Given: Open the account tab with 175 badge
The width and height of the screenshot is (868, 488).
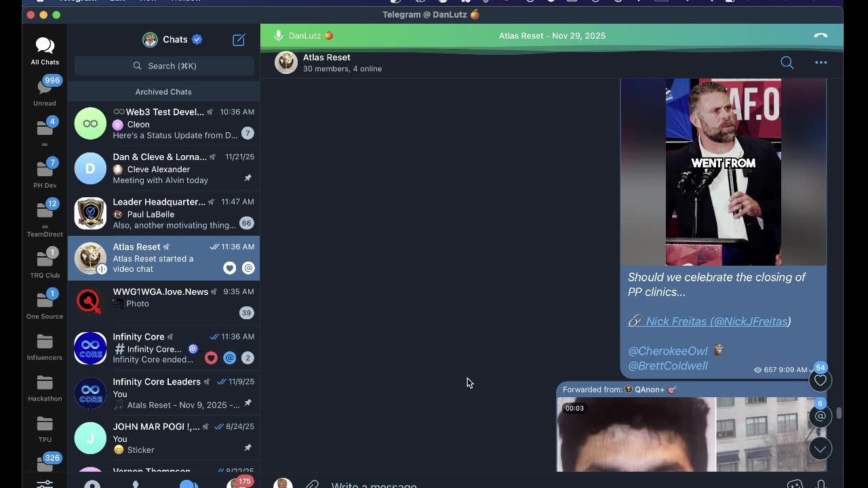Looking at the screenshot, I should (239, 483).
